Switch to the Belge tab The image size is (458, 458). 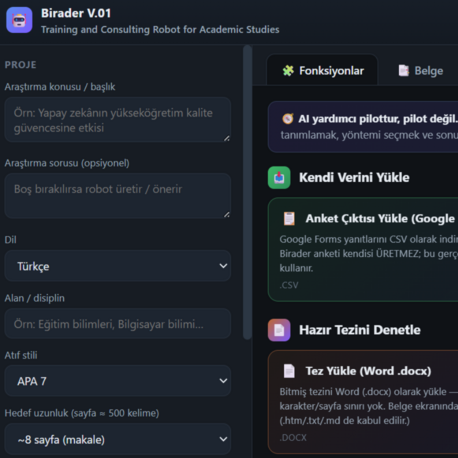pos(421,70)
